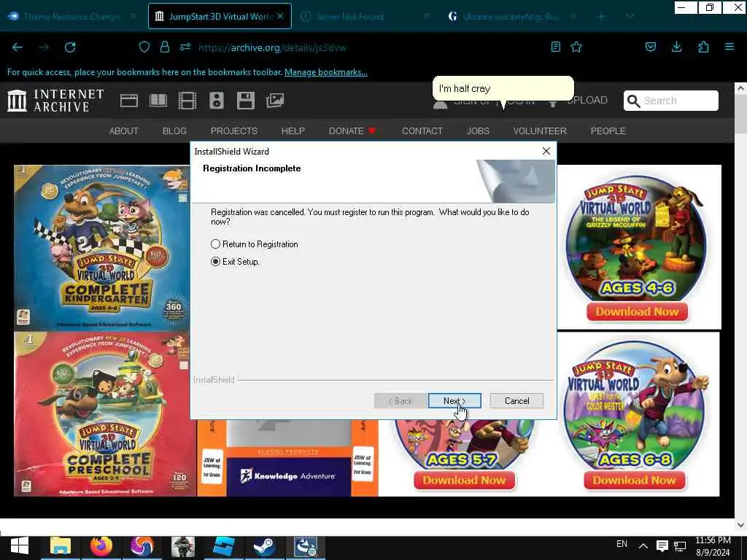
Task: Open the downloads panel
Action: (x=676, y=47)
